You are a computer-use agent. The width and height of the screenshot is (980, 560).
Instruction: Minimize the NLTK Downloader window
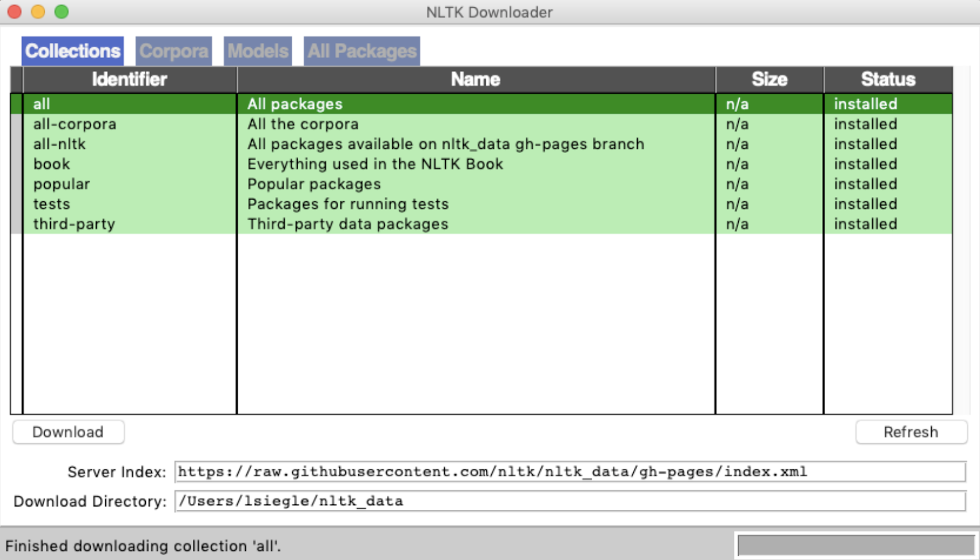(38, 12)
